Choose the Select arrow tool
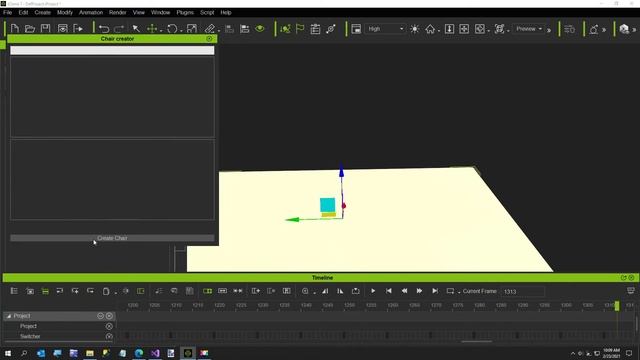The image size is (640, 360). [136, 29]
